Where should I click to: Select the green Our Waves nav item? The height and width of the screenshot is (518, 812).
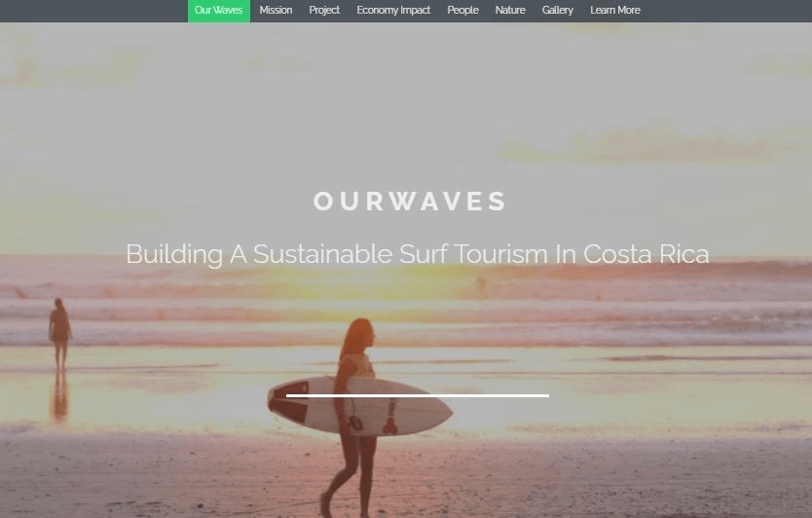tap(218, 11)
